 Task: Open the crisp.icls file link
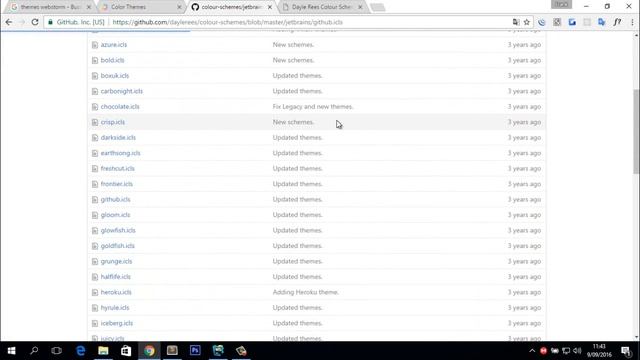[x=113, y=122]
